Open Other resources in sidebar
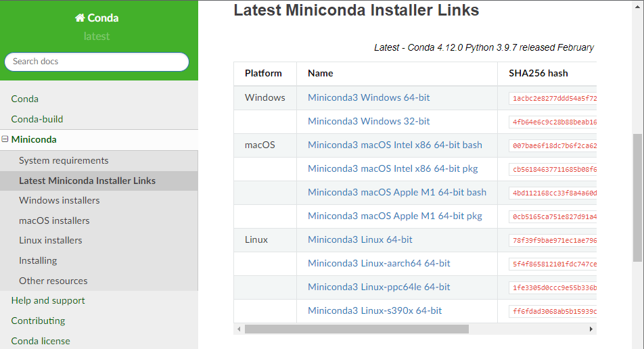The height and width of the screenshot is (349, 644). click(53, 281)
